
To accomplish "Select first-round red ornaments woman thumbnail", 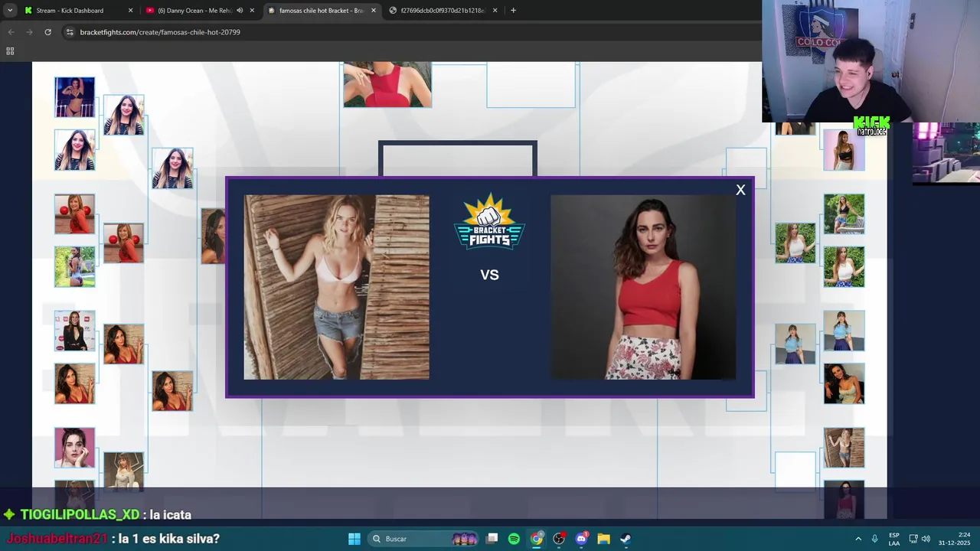I will click(74, 214).
